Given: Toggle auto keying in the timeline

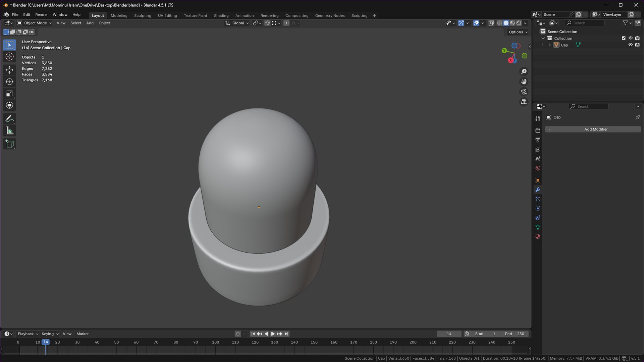Looking at the screenshot, I should coord(238,334).
